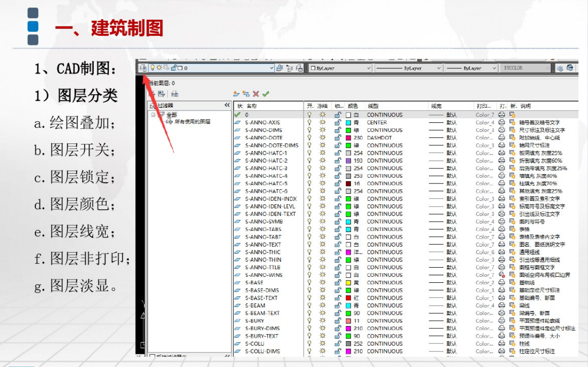Image resolution: width=588 pixels, height=367 pixels.
Task: Click the 说明 column header
Action: pyautogui.click(x=525, y=106)
